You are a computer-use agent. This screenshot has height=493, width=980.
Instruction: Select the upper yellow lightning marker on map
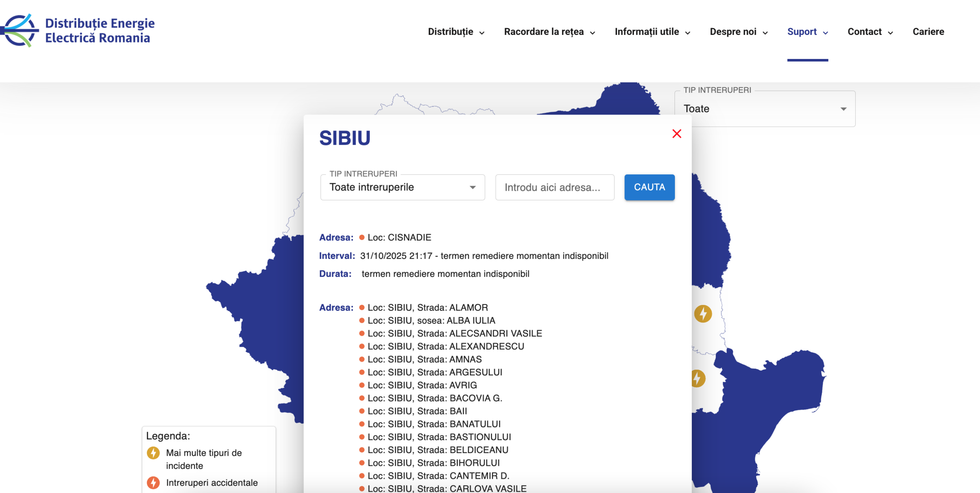click(x=703, y=314)
